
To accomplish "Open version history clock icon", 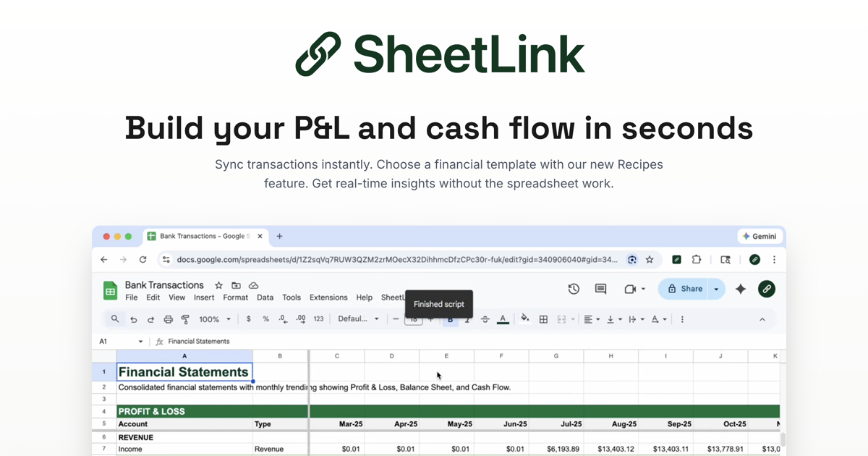I will (x=574, y=289).
